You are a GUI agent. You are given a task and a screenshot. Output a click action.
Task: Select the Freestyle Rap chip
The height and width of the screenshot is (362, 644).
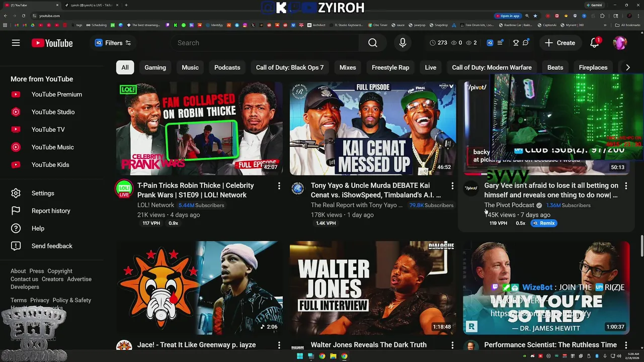pyautogui.click(x=390, y=67)
